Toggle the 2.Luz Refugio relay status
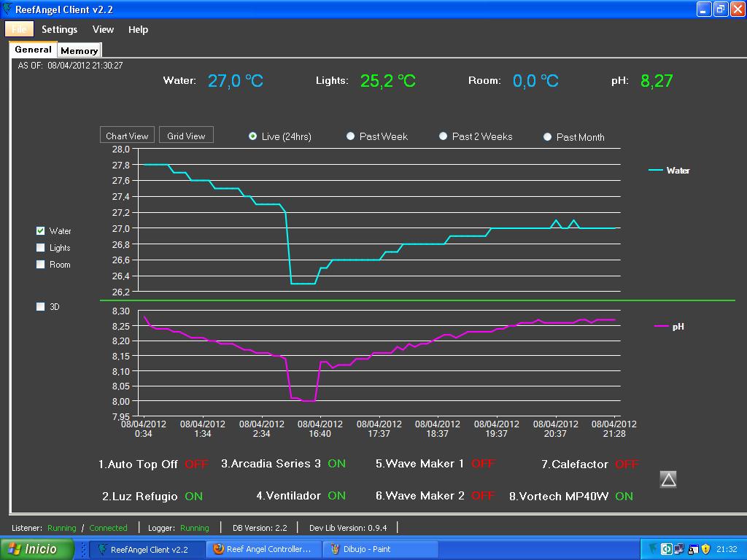Screen dimensions: 747x560 (x=193, y=496)
